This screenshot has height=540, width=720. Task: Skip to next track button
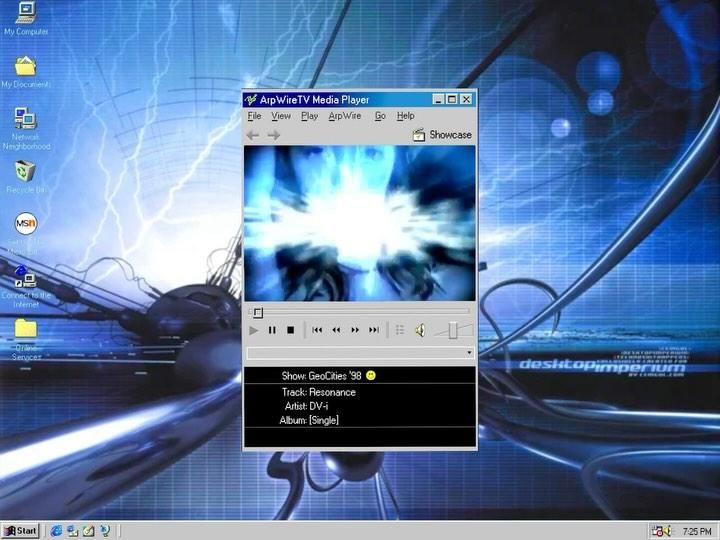coord(374,330)
